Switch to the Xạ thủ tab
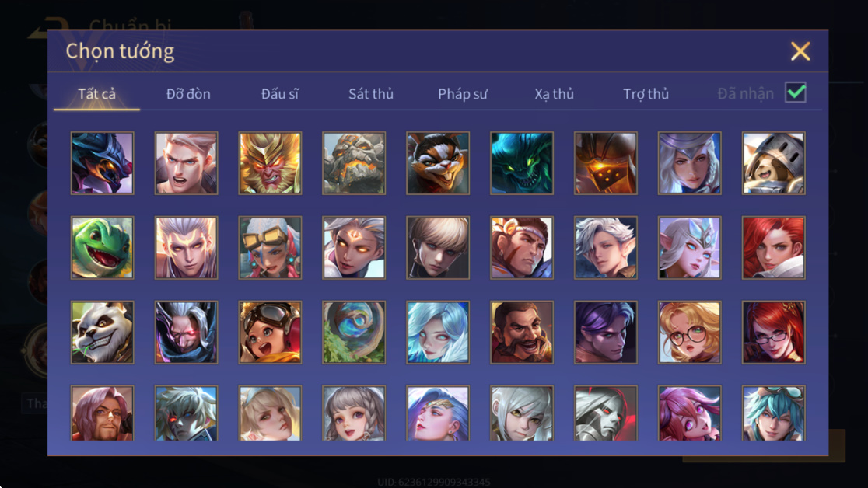Image resolution: width=868 pixels, height=488 pixels. point(554,94)
